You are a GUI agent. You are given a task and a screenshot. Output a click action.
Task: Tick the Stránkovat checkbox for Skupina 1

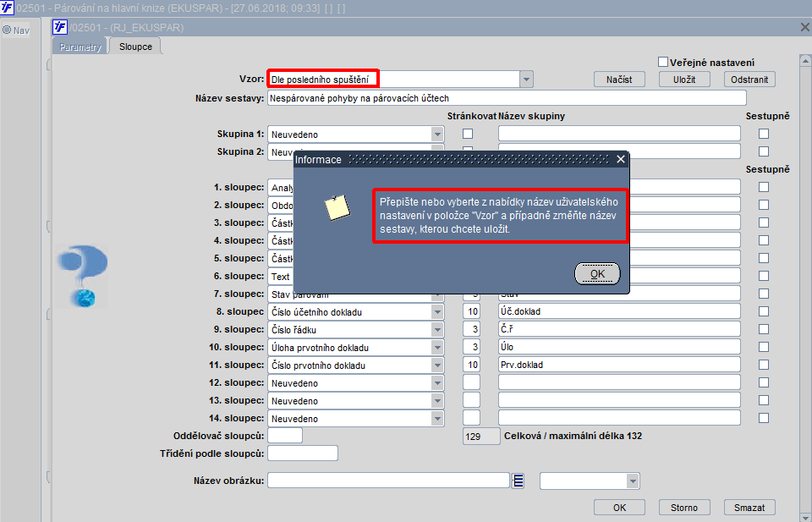(468, 134)
